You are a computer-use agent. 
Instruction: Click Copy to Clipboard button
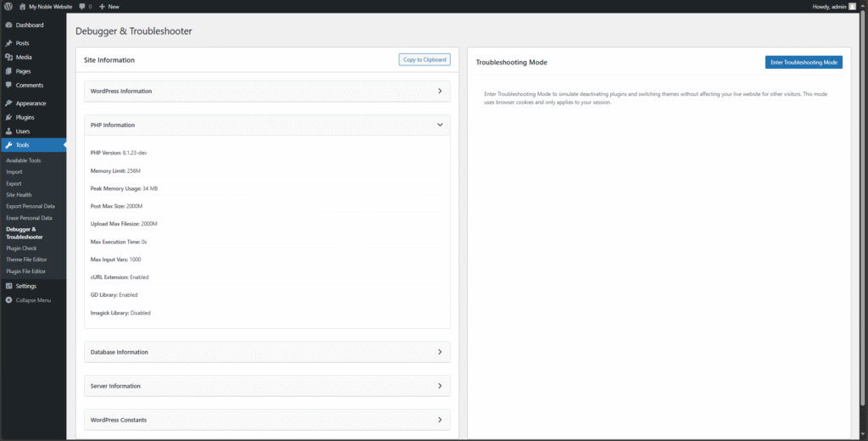pyautogui.click(x=424, y=59)
